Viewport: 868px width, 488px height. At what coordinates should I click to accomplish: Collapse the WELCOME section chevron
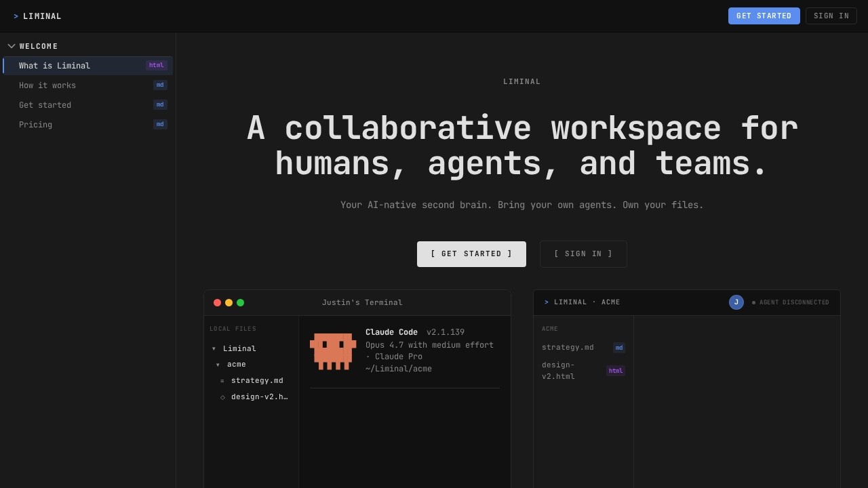[12, 46]
